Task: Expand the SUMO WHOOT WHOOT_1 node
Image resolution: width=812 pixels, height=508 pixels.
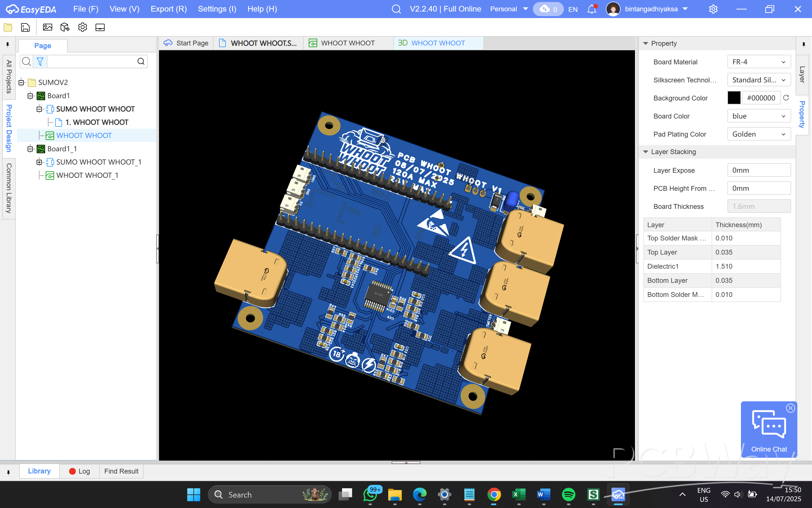Action: (39, 162)
